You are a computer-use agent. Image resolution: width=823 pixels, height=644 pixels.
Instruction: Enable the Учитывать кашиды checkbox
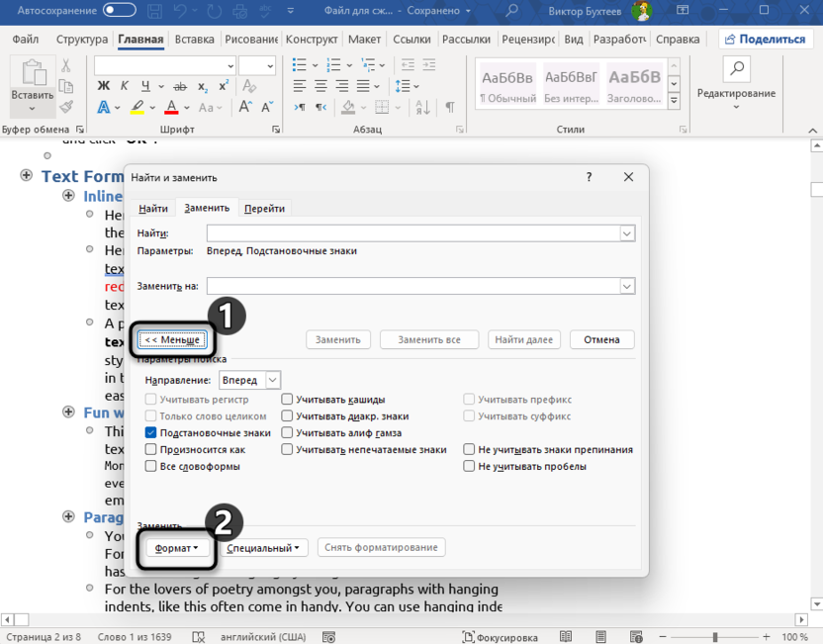pyautogui.click(x=287, y=400)
